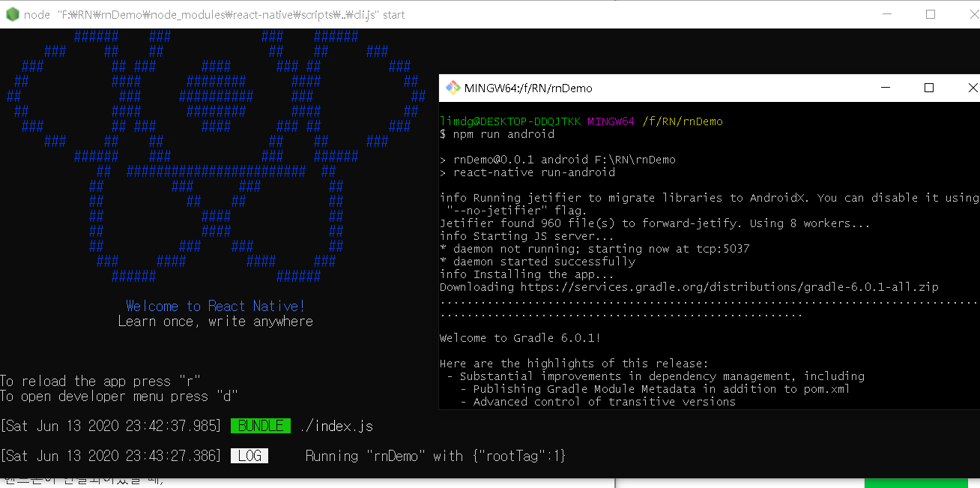Maximize the node cli.js window
The height and width of the screenshot is (488, 980).
tap(931, 14)
